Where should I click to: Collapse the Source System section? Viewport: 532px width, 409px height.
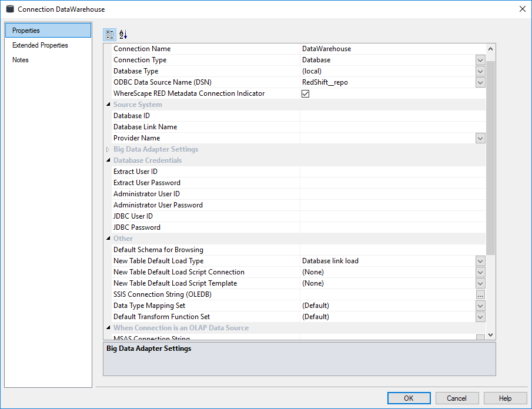click(108, 105)
